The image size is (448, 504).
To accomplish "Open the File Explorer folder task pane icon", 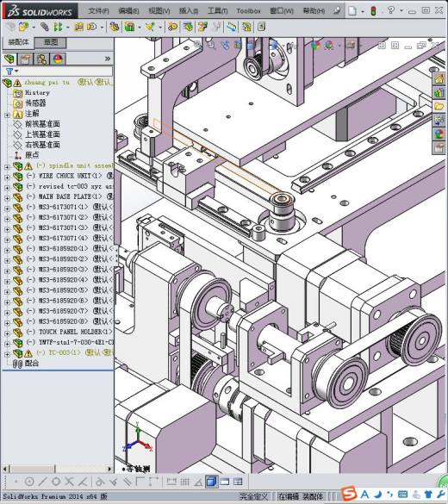I will pyautogui.click(x=439, y=106).
